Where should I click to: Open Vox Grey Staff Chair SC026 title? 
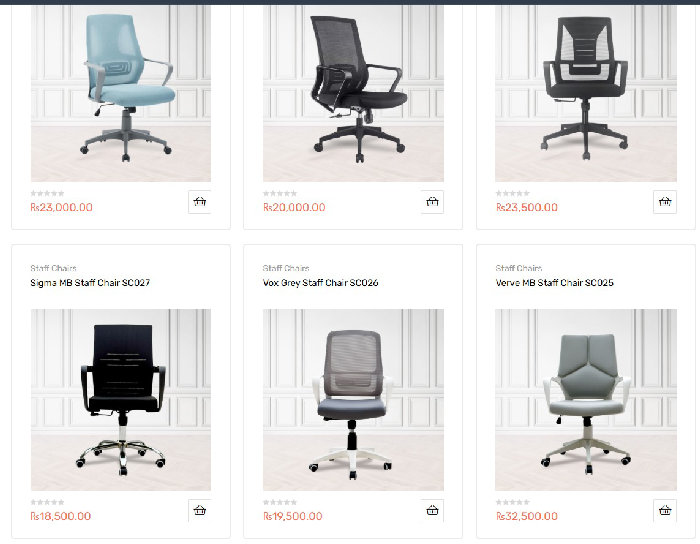pos(321,282)
